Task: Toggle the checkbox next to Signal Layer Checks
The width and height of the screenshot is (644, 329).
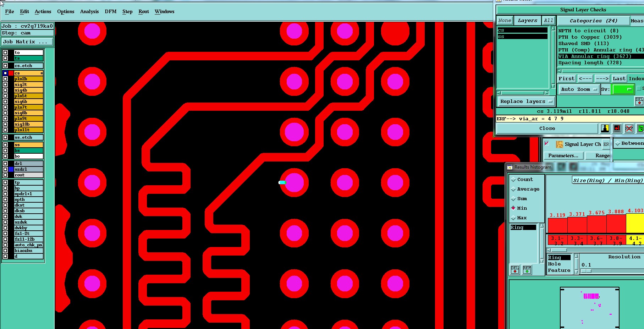Action: 547,144
